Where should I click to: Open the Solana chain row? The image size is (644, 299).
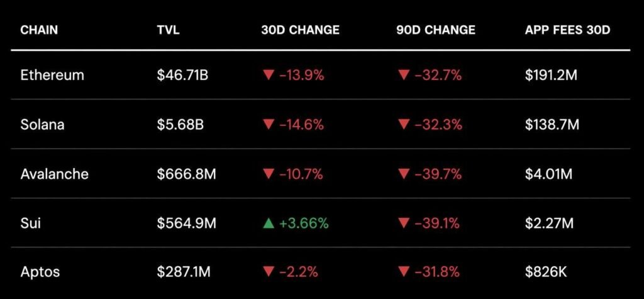pos(42,125)
